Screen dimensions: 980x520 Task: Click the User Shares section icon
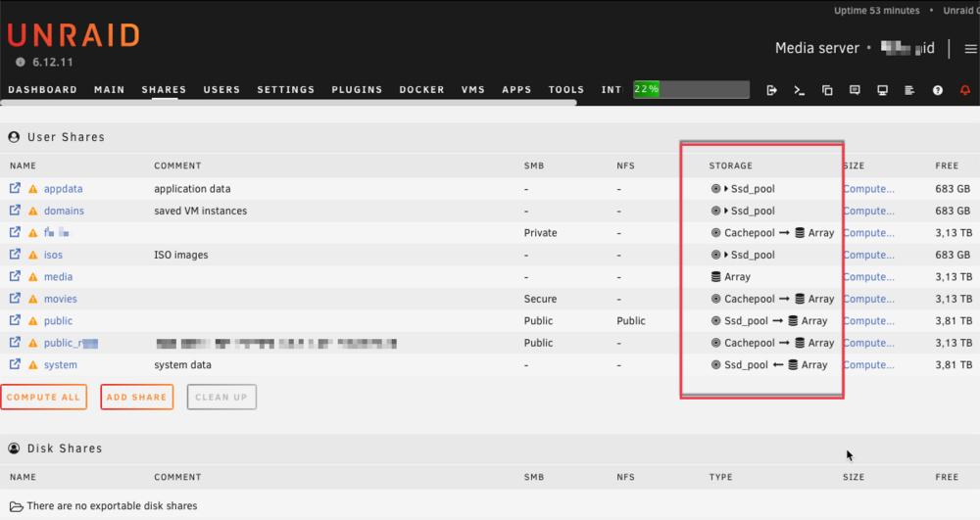[x=14, y=137]
